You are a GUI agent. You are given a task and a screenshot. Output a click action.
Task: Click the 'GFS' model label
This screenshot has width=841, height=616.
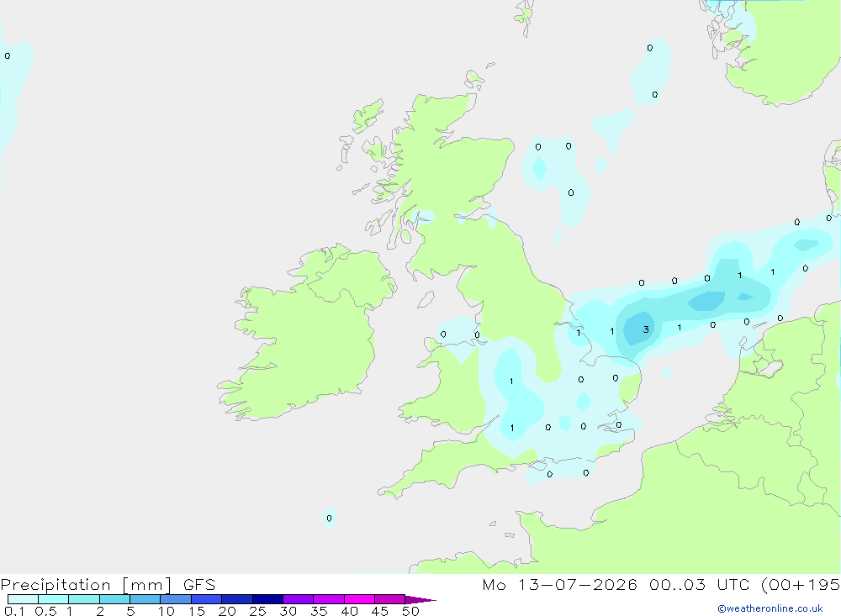[x=199, y=585]
